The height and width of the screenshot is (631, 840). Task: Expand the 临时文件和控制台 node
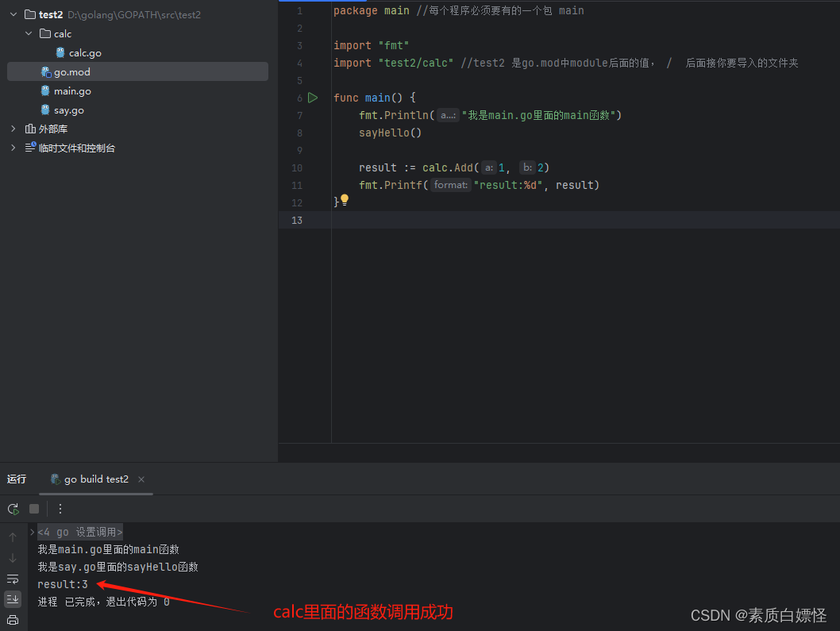coord(13,148)
